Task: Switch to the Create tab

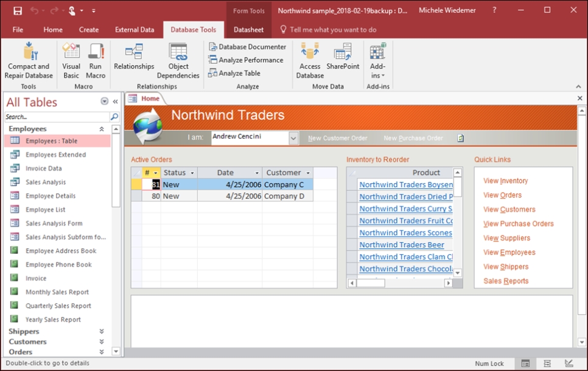Action: point(89,30)
